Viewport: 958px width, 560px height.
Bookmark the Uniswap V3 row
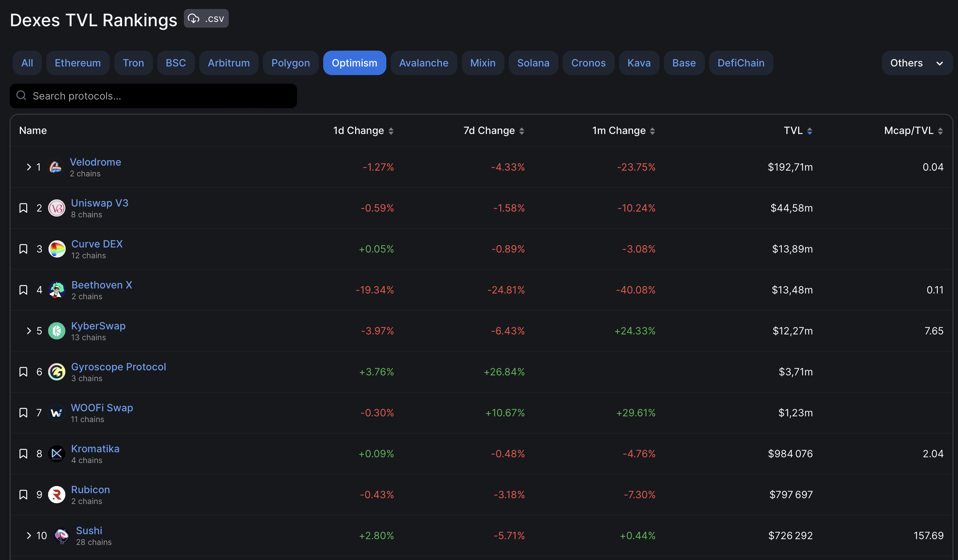coord(23,208)
